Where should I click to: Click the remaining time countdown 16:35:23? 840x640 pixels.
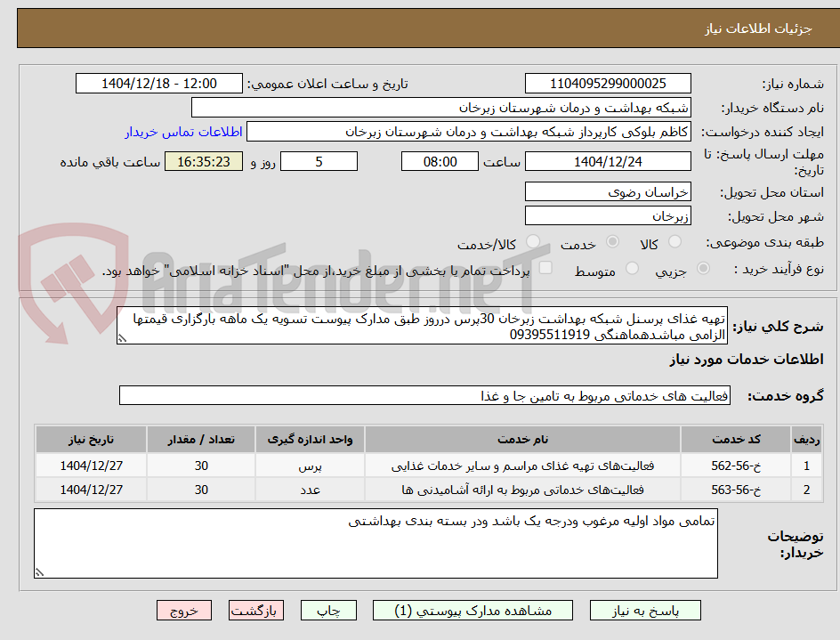click(204, 161)
